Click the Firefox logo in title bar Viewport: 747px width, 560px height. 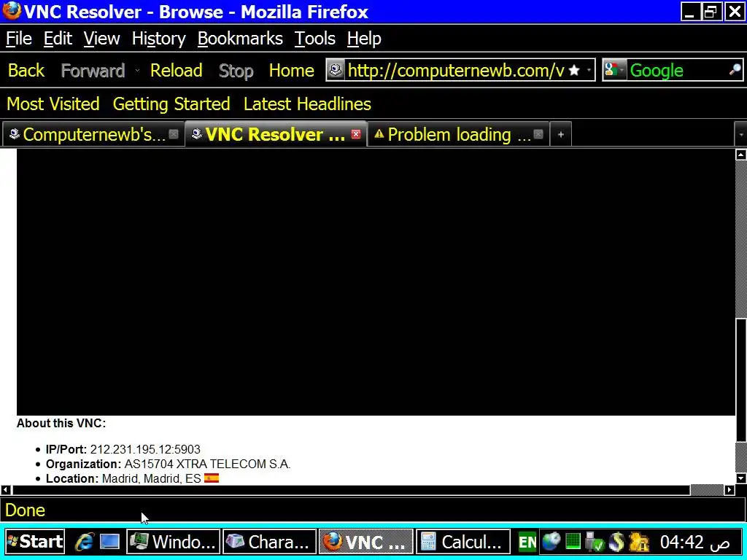click(12, 10)
